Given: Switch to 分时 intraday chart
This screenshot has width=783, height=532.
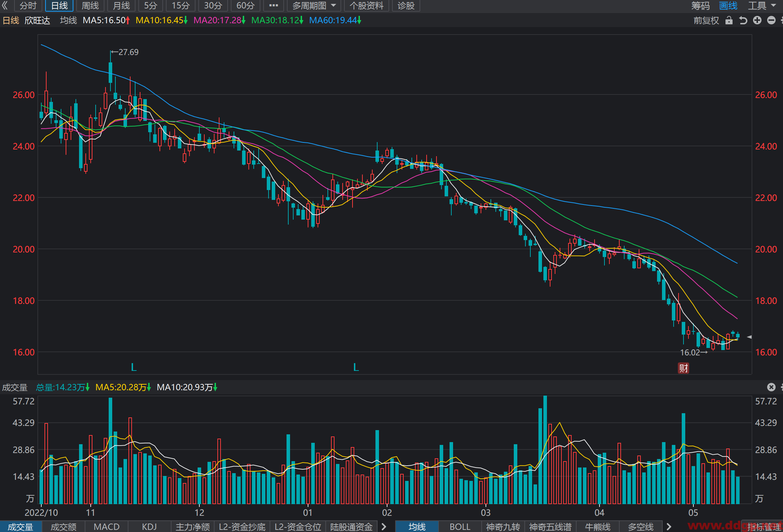Looking at the screenshot, I should coord(28,6).
